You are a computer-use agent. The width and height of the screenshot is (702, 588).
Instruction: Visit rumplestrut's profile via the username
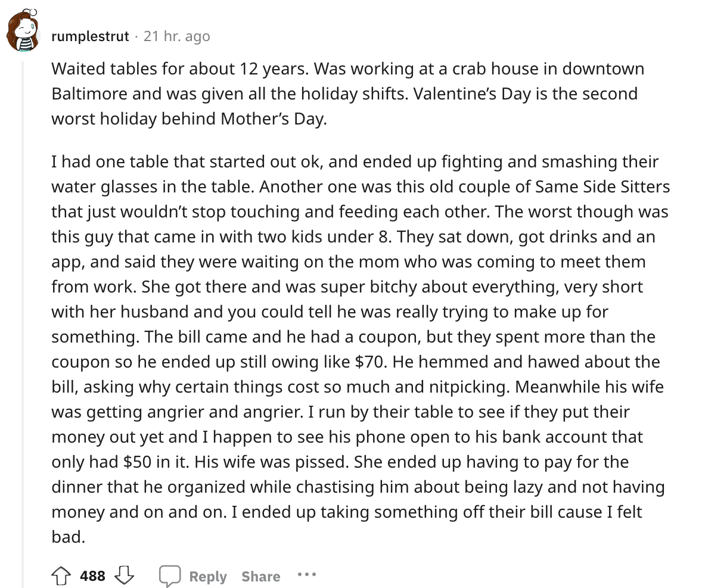click(90, 36)
